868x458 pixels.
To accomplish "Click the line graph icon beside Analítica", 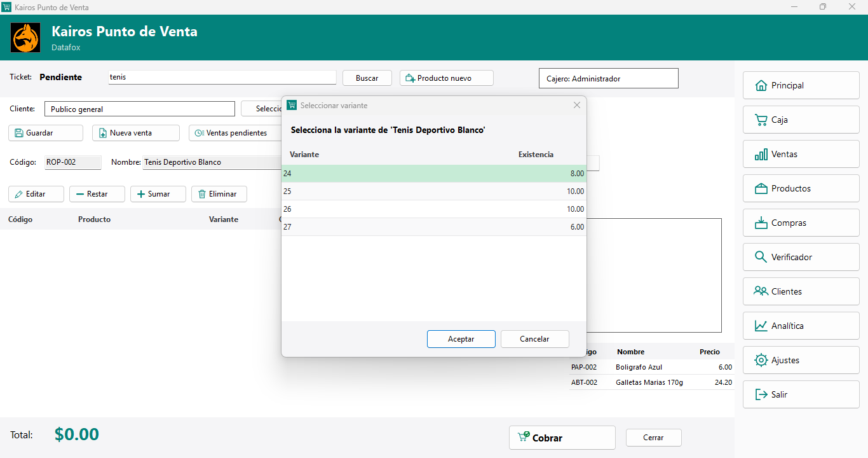I will point(761,326).
